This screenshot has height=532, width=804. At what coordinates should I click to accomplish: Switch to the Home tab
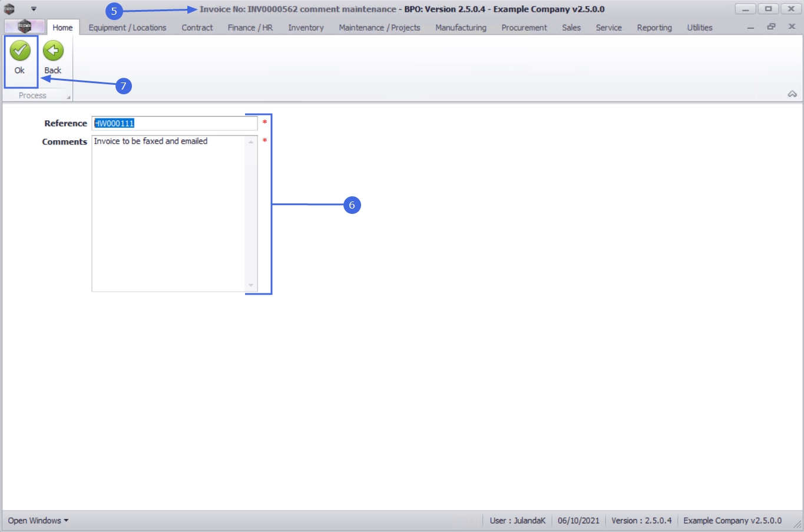[62, 28]
